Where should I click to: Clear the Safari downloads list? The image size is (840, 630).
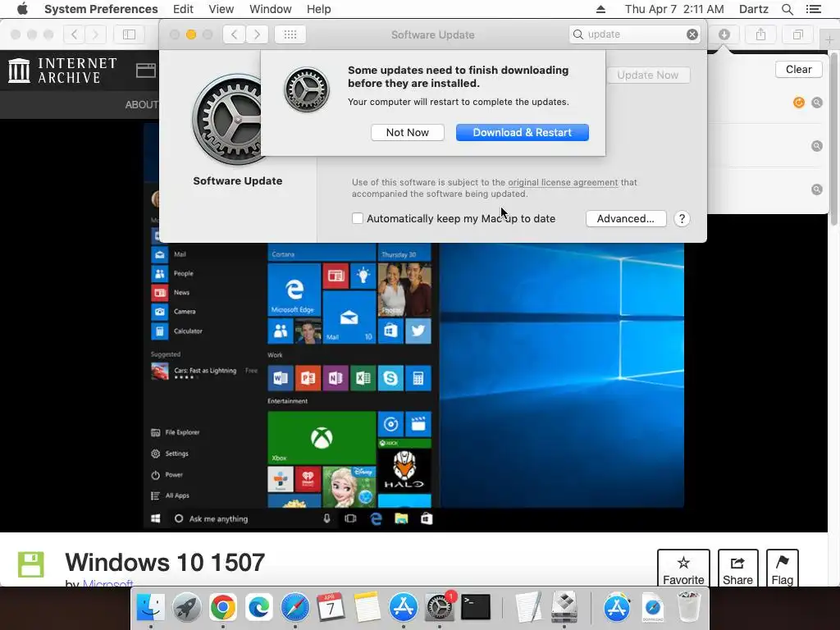click(798, 69)
